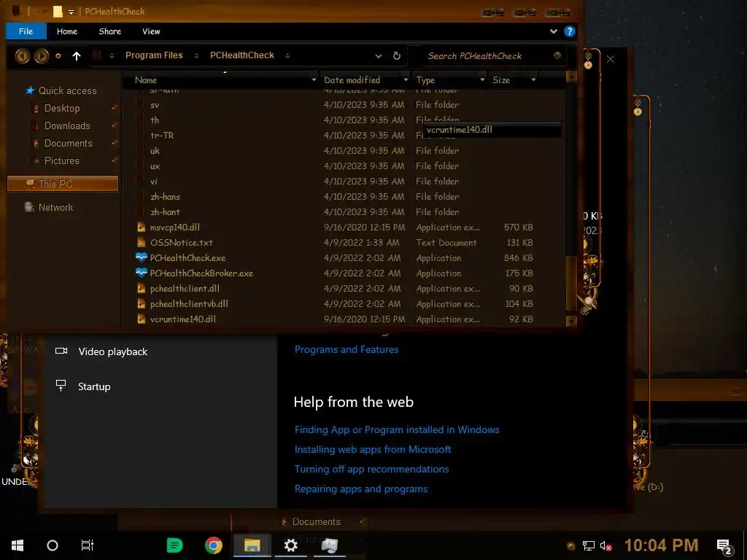This screenshot has width=747, height=560.
Task: Click the muted volume icon in the system tray
Action: pyautogui.click(x=605, y=545)
